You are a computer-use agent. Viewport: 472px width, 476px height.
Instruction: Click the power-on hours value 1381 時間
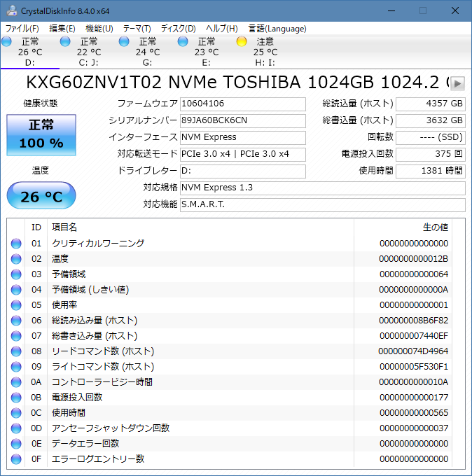[431, 171]
